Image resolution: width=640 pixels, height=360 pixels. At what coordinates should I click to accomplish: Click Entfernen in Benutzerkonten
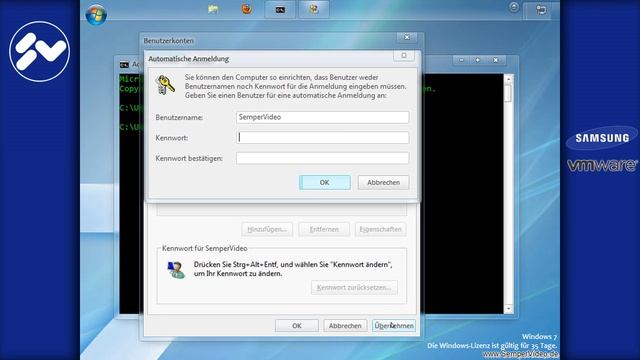(324, 229)
